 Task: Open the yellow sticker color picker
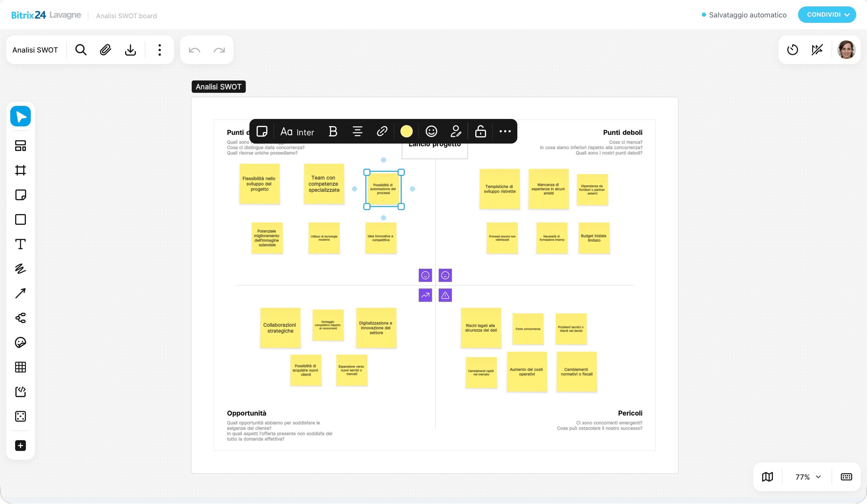click(x=406, y=131)
